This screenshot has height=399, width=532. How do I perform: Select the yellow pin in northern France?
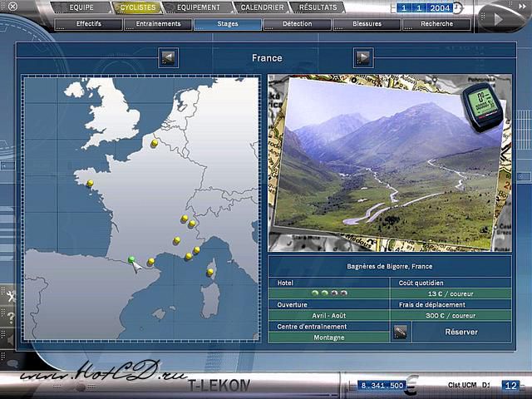pyautogui.click(x=155, y=143)
